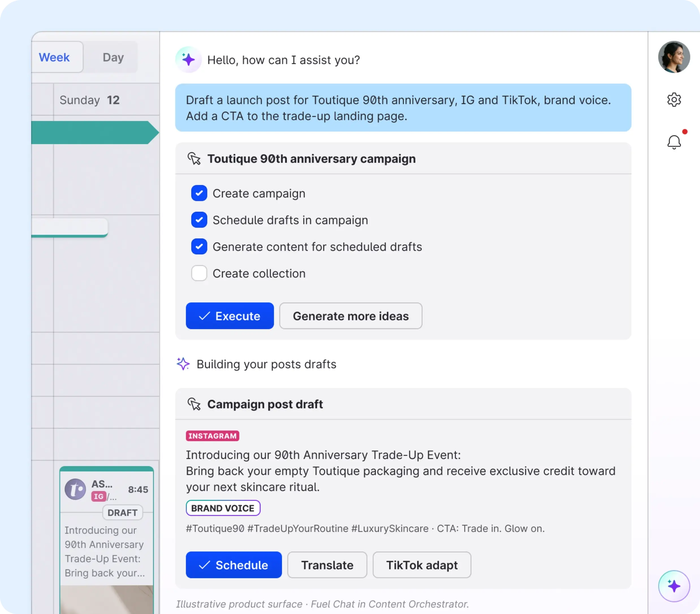Click the INSTAGRAM label on the post draft
The width and height of the screenshot is (700, 614).
(x=213, y=436)
